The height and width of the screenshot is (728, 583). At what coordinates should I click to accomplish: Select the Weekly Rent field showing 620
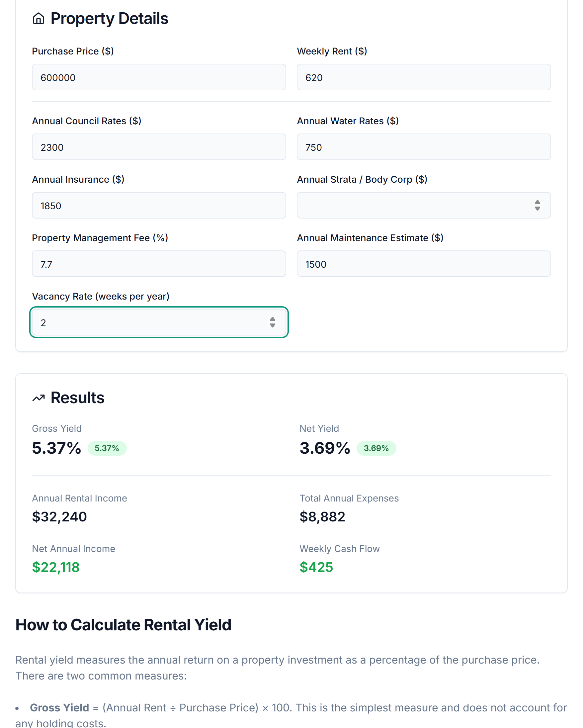click(x=424, y=77)
